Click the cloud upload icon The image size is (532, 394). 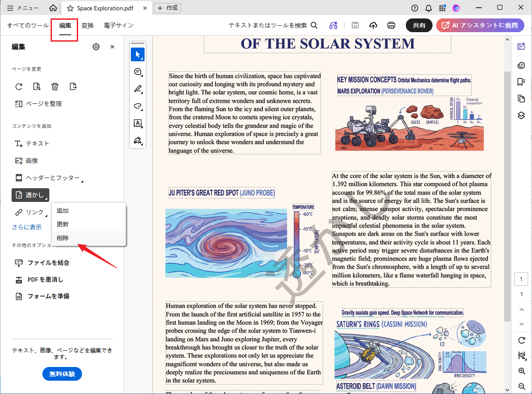click(373, 25)
